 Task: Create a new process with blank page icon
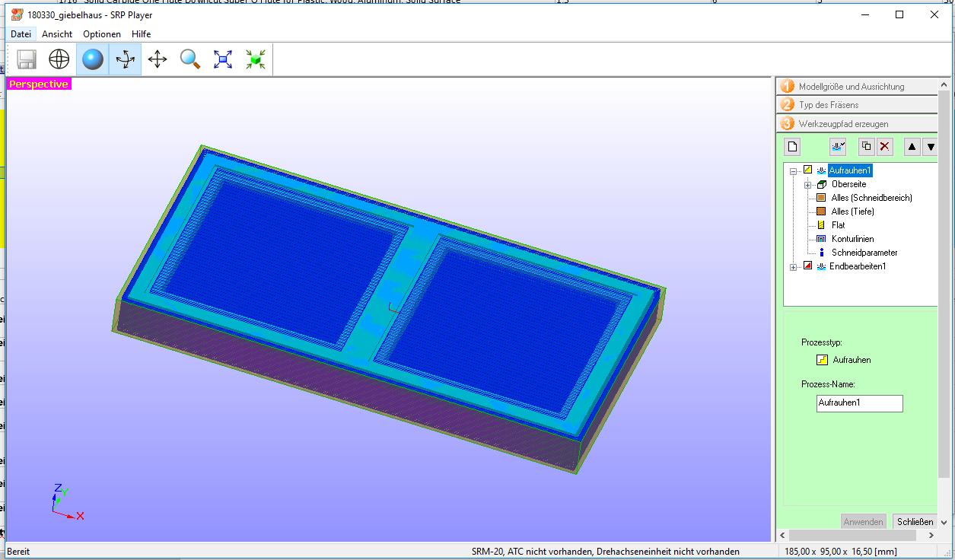[x=792, y=147]
